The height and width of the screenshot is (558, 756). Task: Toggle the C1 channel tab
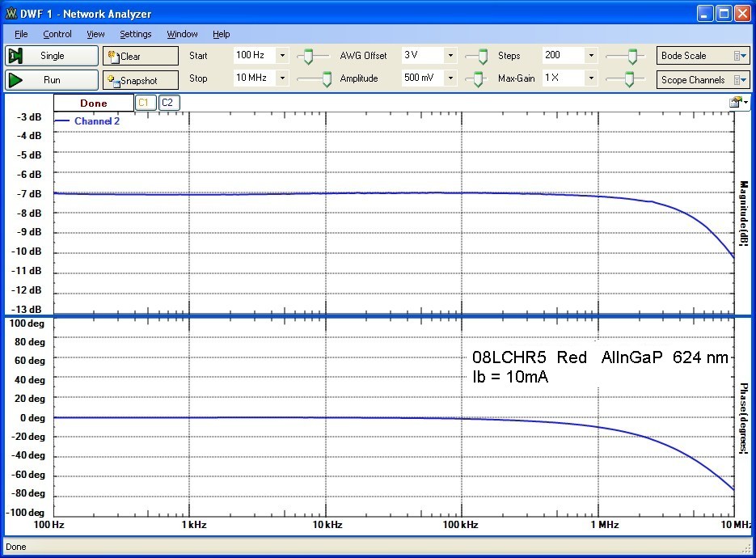tap(144, 103)
